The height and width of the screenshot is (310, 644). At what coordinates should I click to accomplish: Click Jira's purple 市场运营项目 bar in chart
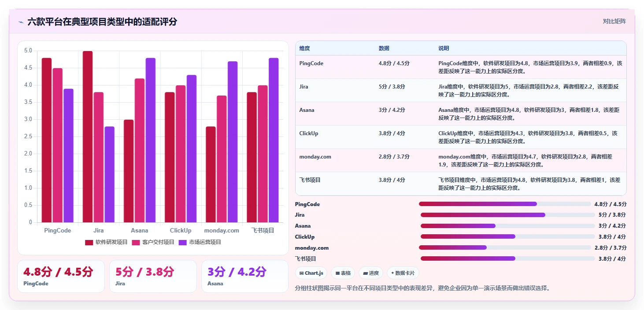pos(109,174)
